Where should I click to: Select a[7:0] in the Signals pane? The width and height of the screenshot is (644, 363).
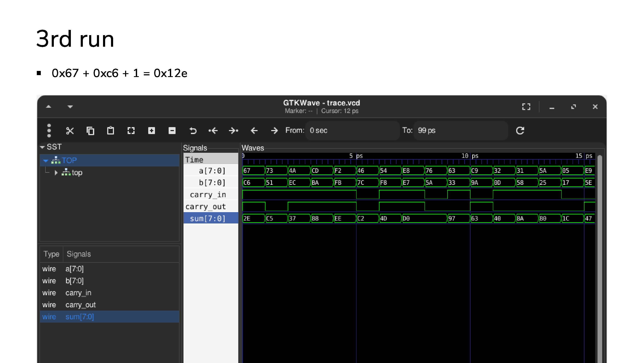click(211, 171)
